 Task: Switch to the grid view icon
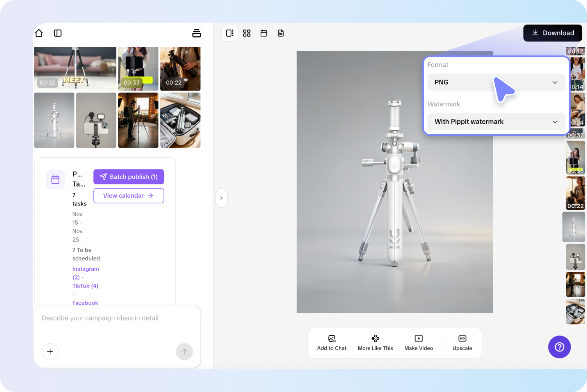click(x=247, y=33)
